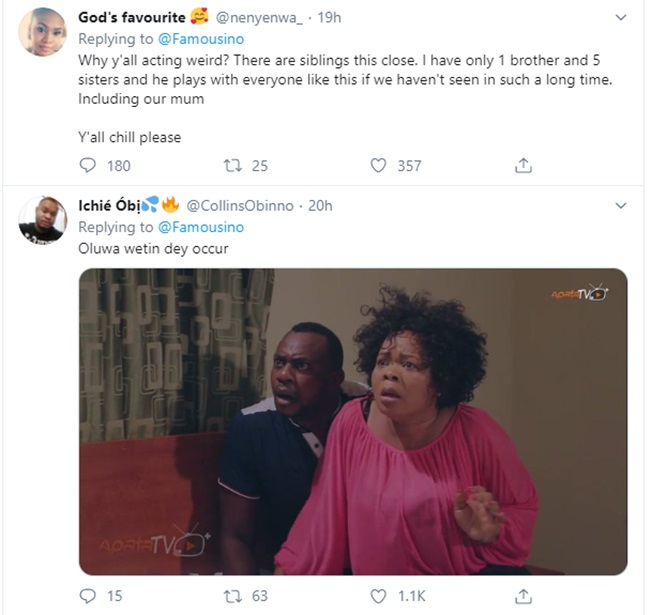The width and height of the screenshot is (651, 615).
Task: Open Ichié Óbị's profile picture
Action: pyautogui.click(x=42, y=218)
